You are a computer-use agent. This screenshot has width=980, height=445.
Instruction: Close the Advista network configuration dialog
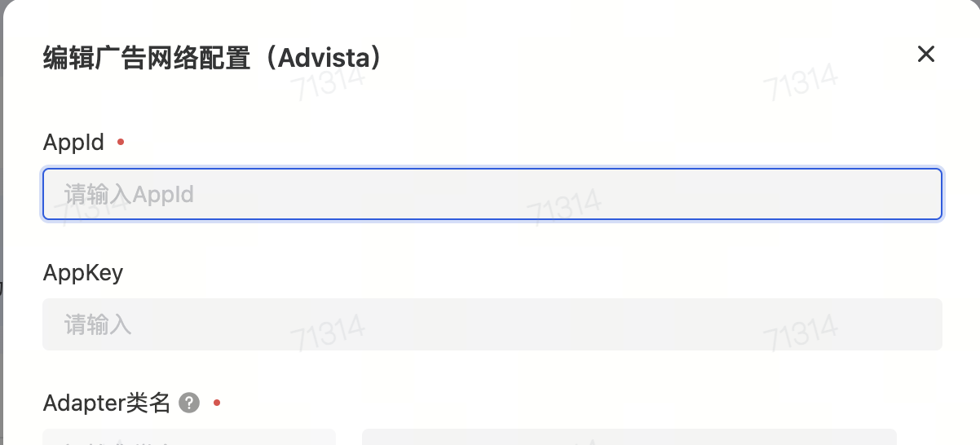pyautogui.click(x=925, y=55)
